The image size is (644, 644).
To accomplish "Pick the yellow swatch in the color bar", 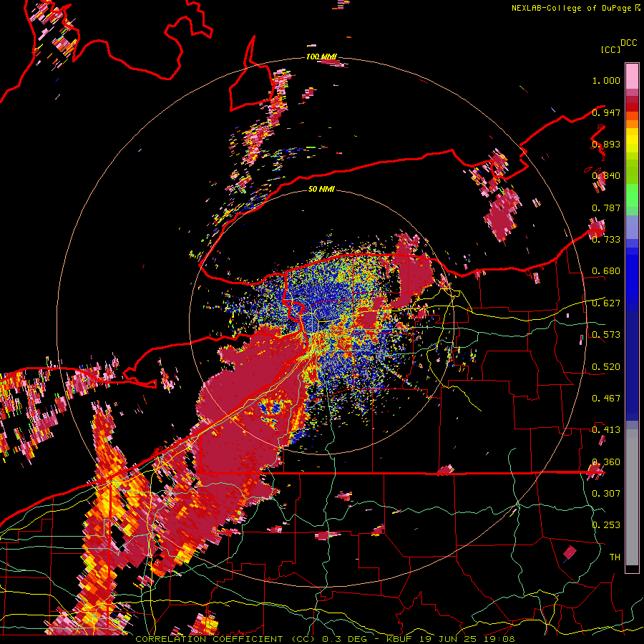I will pyautogui.click(x=632, y=141).
